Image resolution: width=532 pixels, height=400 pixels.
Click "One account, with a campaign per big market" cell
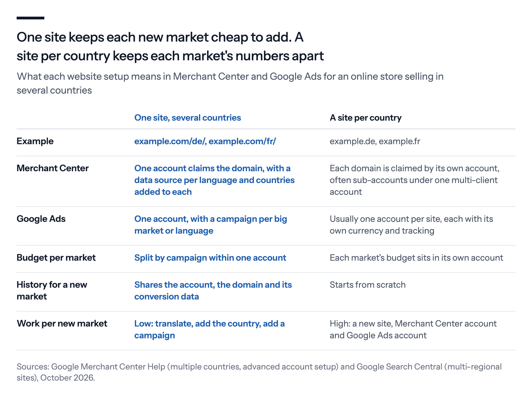pos(211,225)
